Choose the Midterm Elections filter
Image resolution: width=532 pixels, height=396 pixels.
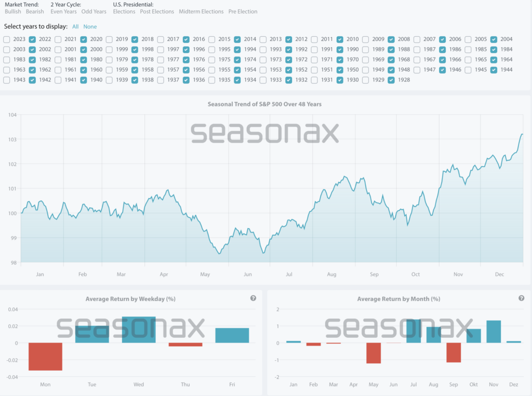[201, 11]
